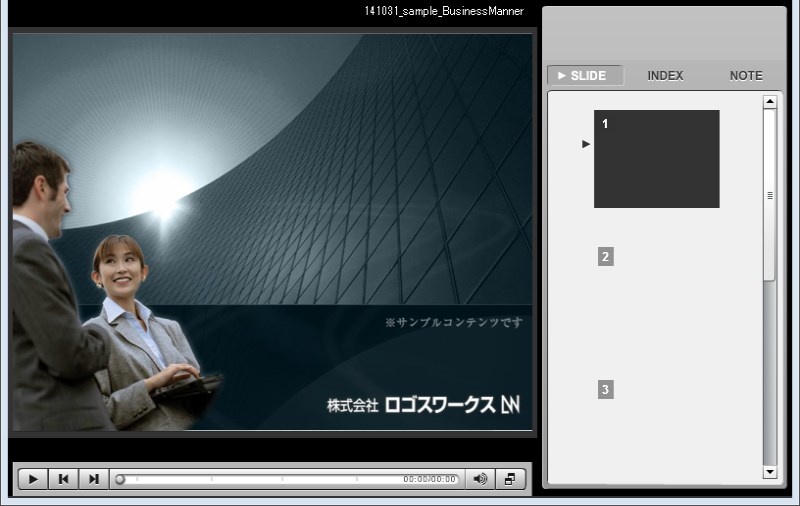Skip to the next slide button
This screenshot has width=800, height=506.
tap(93, 479)
